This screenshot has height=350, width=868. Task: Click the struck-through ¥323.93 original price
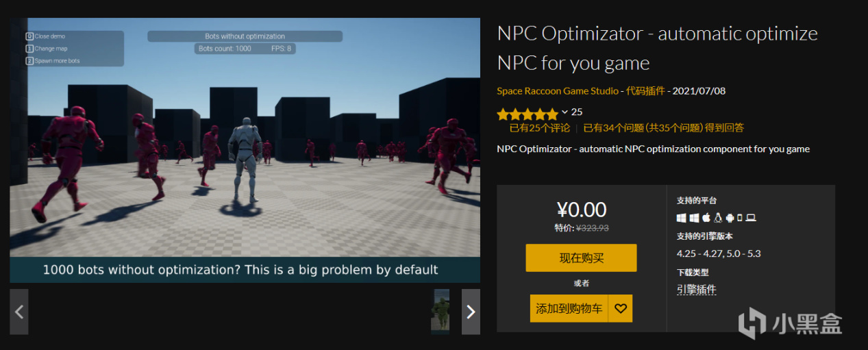[592, 228]
